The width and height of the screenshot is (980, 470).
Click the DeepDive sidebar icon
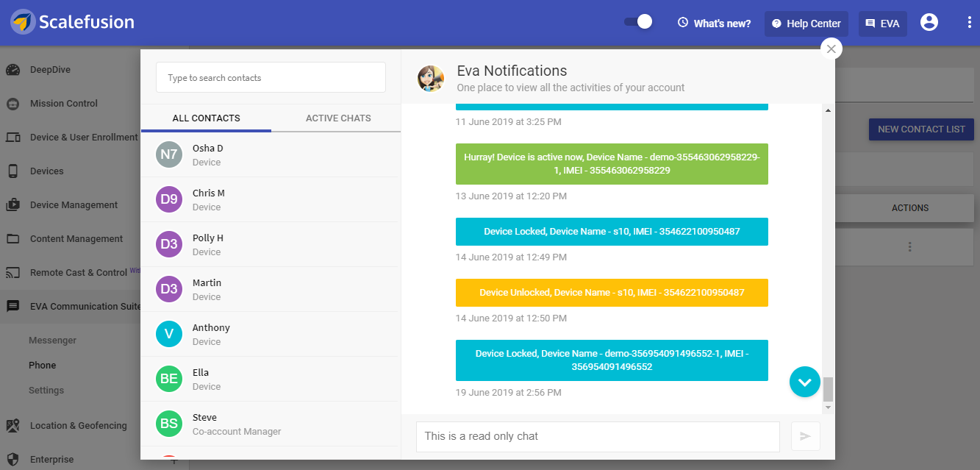click(x=12, y=70)
